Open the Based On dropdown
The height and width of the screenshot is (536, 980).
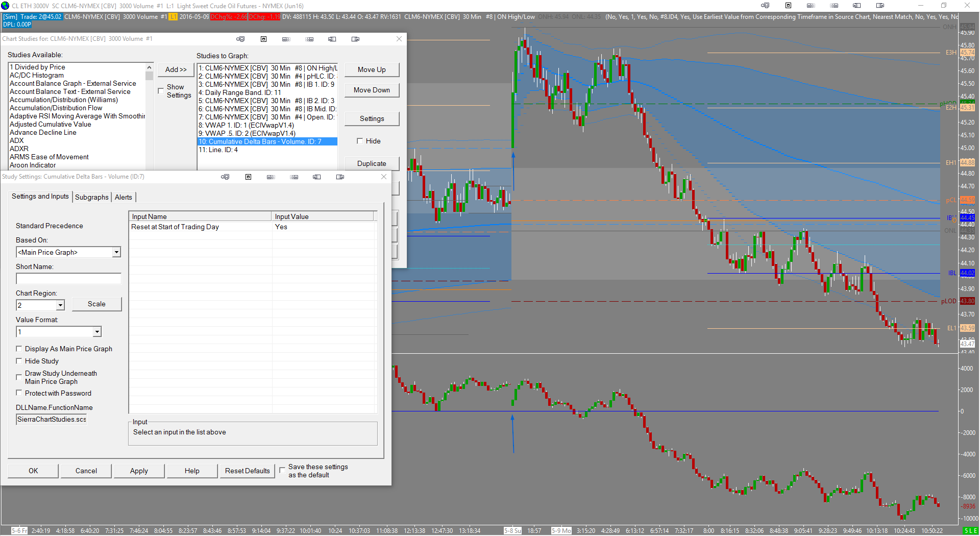click(x=116, y=252)
